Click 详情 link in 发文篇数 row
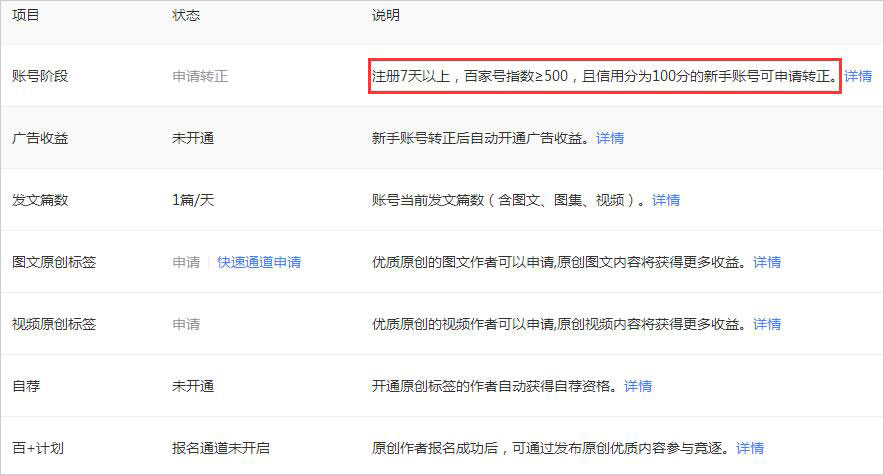This screenshot has width=884, height=475. tap(666, 200)
